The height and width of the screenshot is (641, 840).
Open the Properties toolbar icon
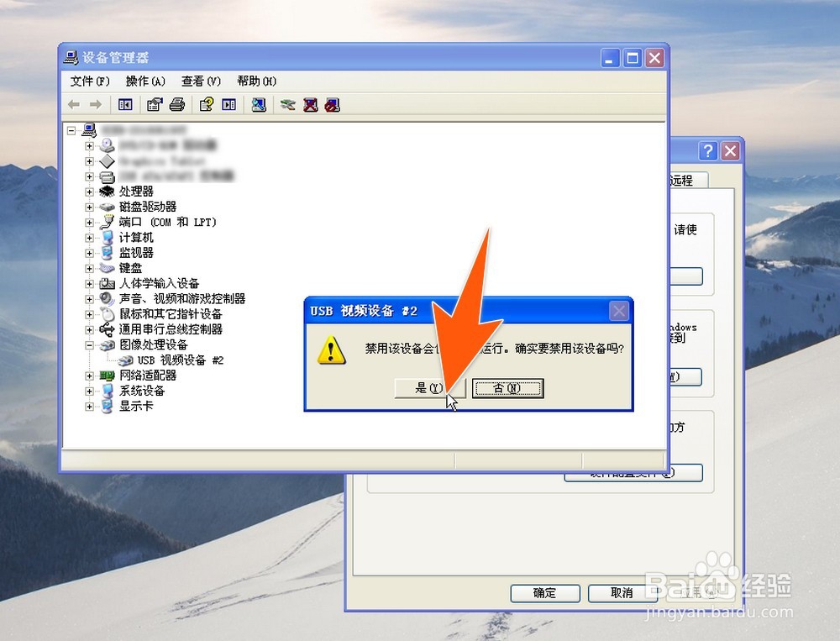point(155,104)
